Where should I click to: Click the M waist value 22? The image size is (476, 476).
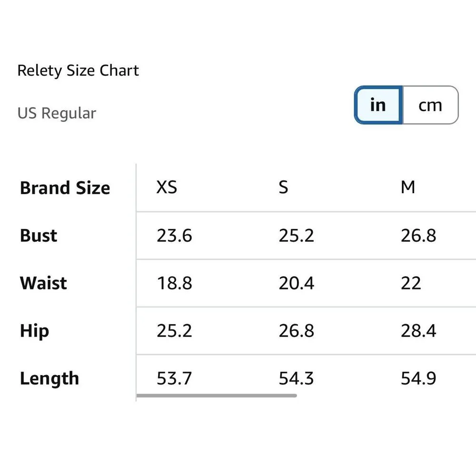point(411,283)
